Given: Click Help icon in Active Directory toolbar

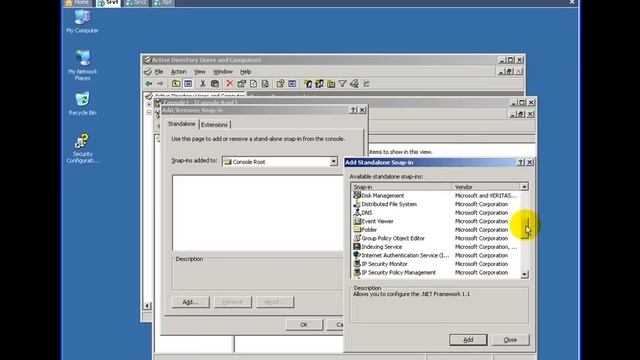Looking at the screenshot, I should [x=280, y=84].
